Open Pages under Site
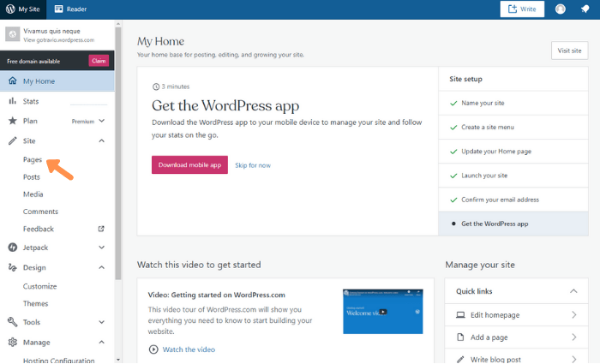The width and height of the screenshot is (600, 364). (x=33, y=160)
